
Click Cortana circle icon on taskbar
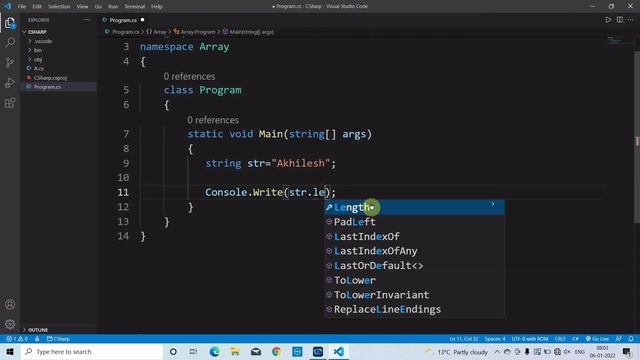pos(173,351)
